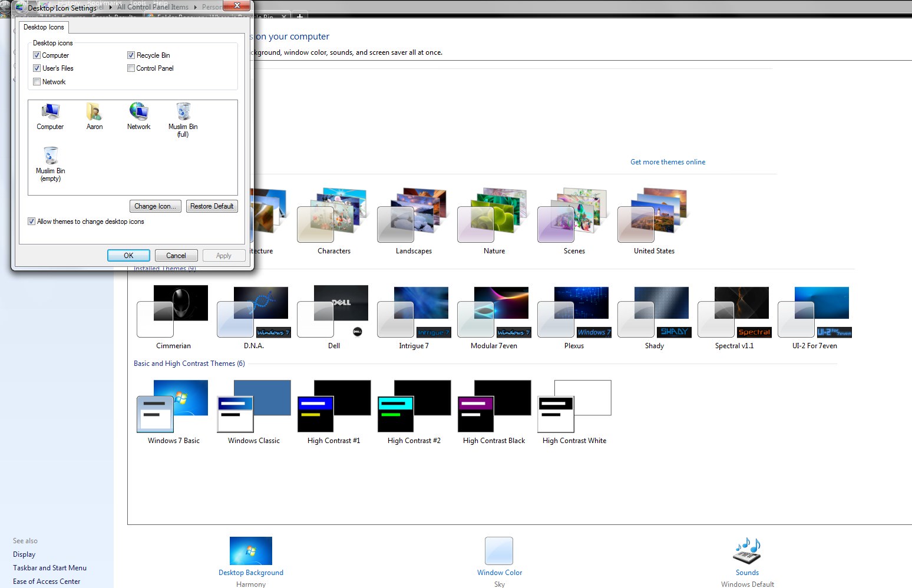Select the Muslim Bin (empty) icon
This screenshot has width=912, height=588.
tap(51, 164)
